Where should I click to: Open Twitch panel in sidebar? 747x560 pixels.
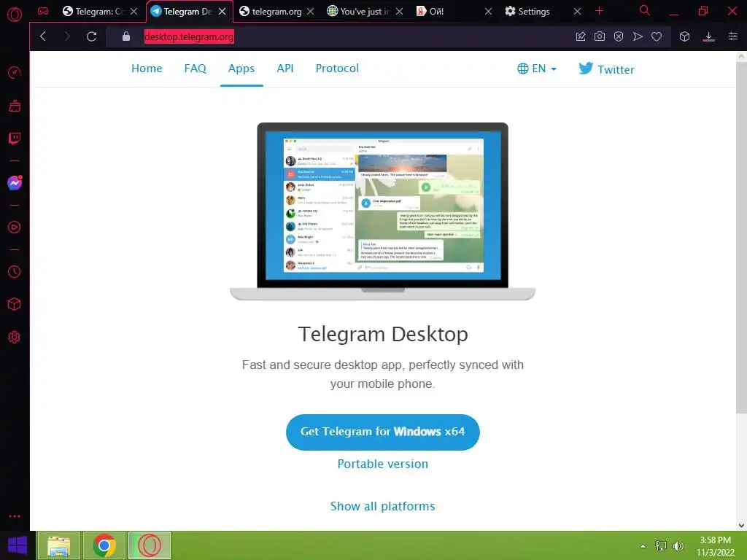[x=15, y=139]
